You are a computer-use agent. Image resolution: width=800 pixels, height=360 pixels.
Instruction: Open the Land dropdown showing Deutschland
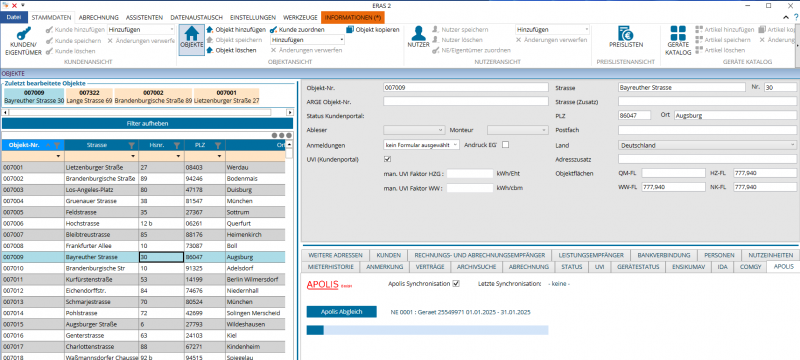tap(707, 145)
